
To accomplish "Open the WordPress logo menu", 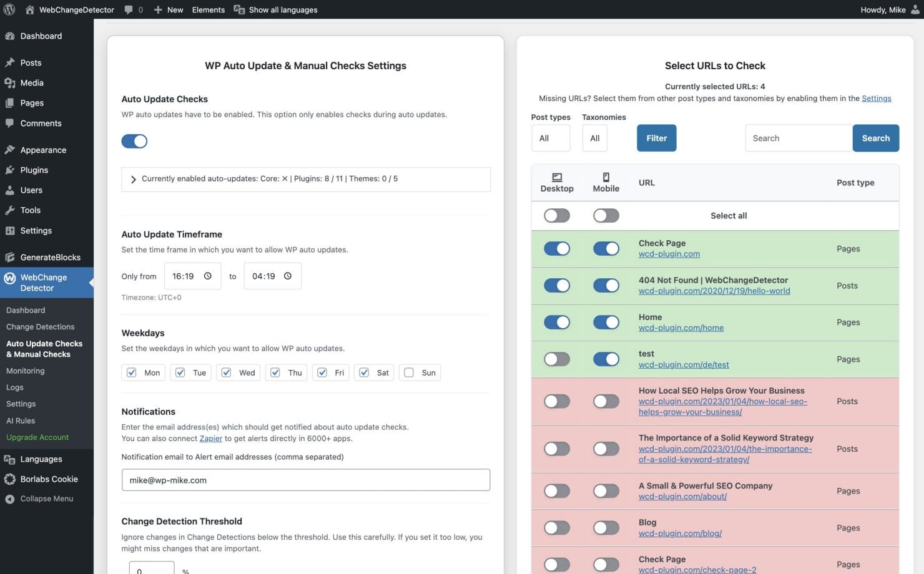I will tap(9, 9).
